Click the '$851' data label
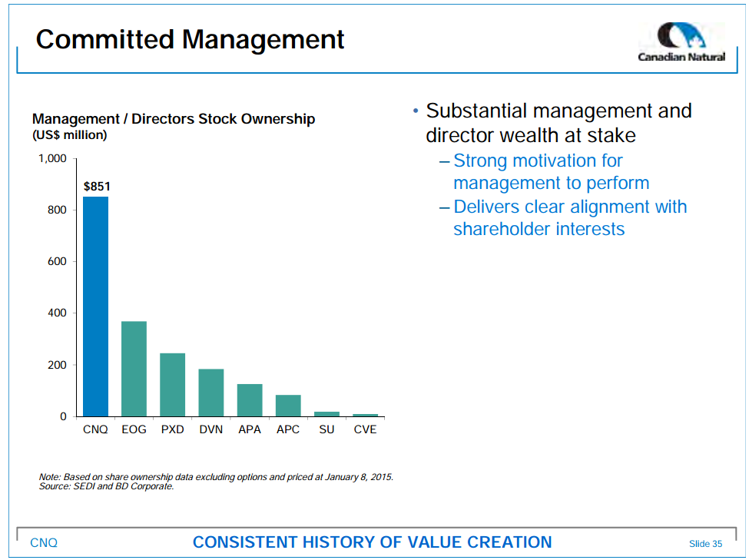The width and height of the screenshot is (749, 560). [97, 187]
